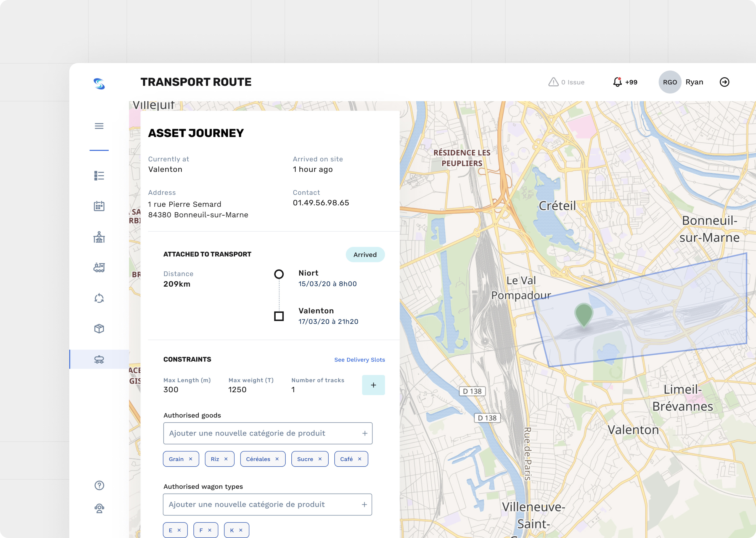This screenshot has height=538, width=756.
Task: Select the station sidebar icon
Action: [99, 236]
